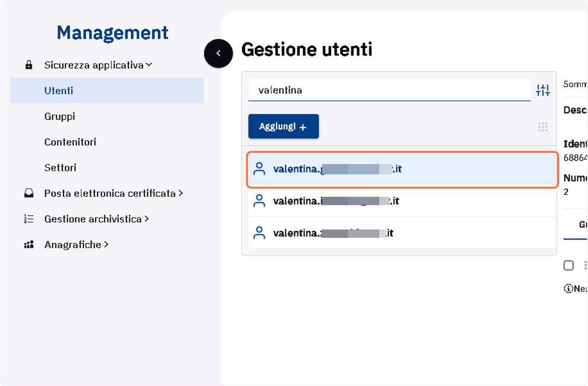Click the Aggiungi + button

tap(284, 126)
